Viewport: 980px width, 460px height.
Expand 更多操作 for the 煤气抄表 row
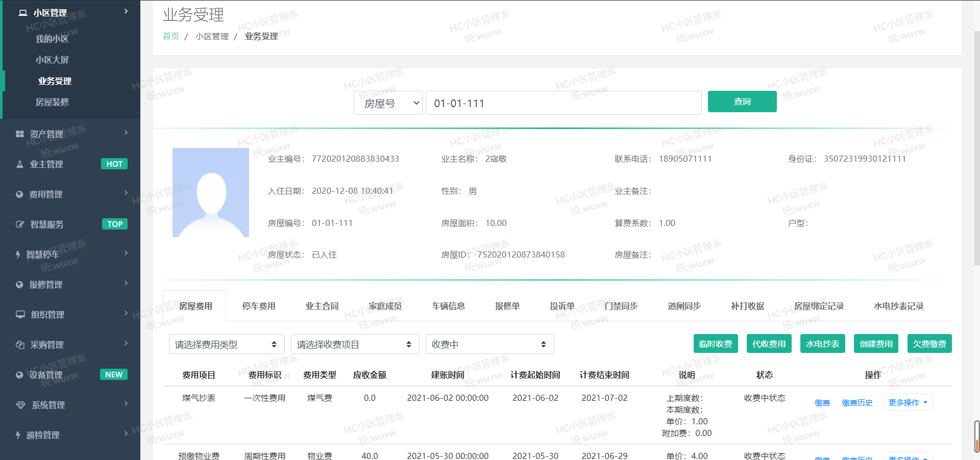[908, 402]
